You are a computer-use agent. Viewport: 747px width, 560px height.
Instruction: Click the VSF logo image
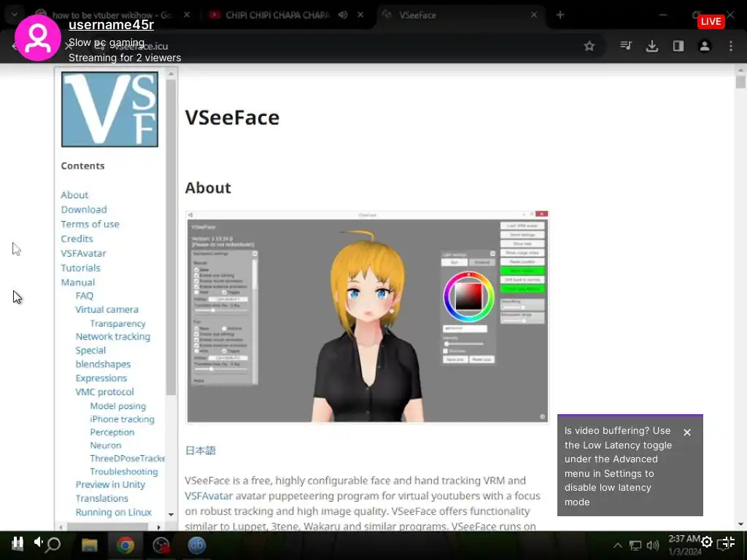tap(109, 109)
